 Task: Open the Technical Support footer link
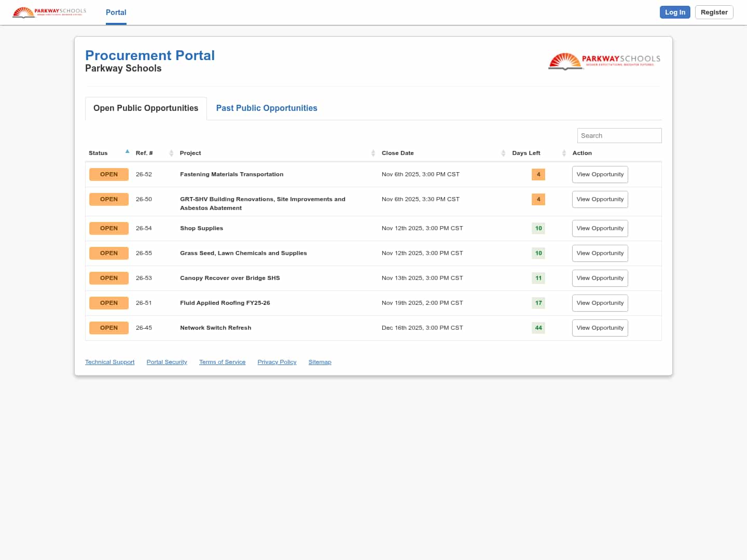pyautogui.click(x=109, y=362)
